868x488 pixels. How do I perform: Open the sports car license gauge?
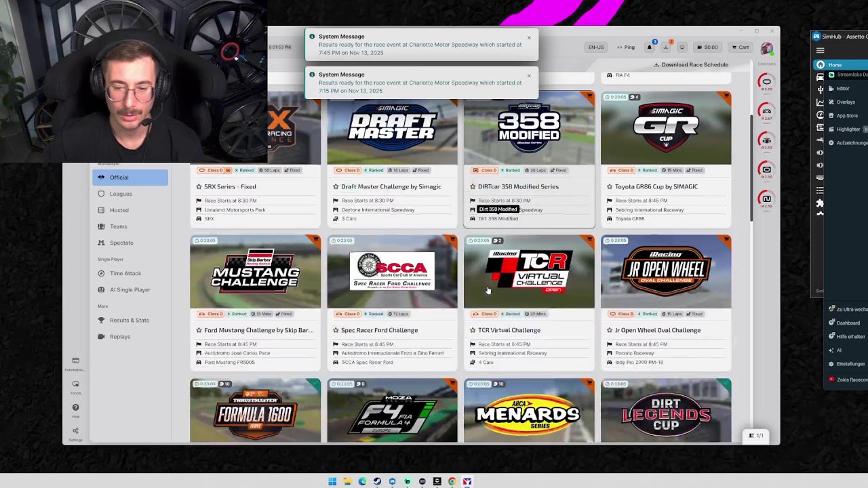point(766,111)
